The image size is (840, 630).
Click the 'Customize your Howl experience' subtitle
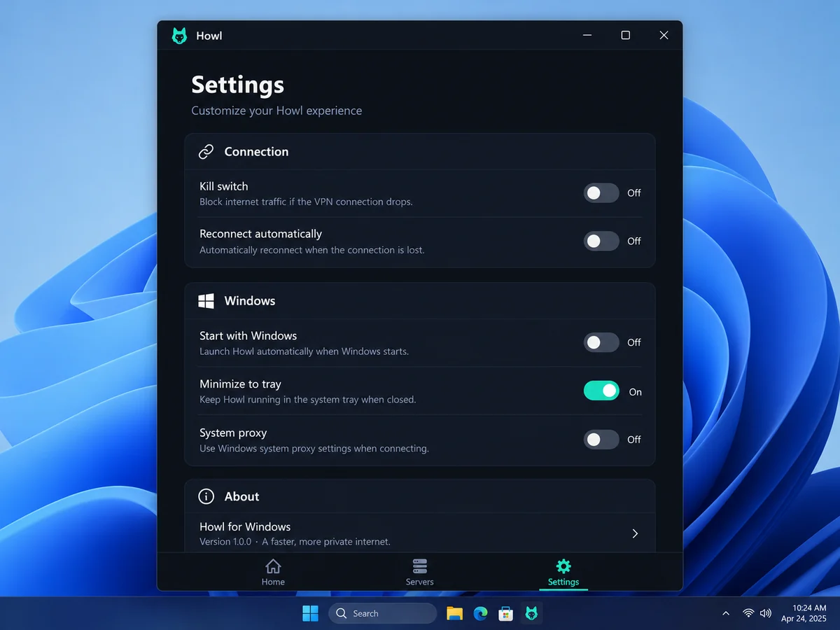coord(276,111)
